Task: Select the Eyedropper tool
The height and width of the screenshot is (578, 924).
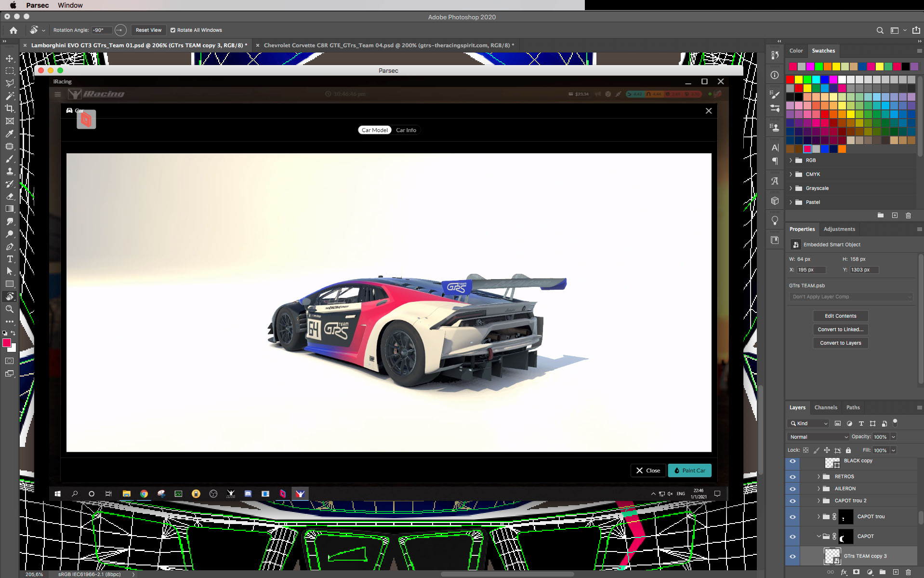Action: coord(10,134)
